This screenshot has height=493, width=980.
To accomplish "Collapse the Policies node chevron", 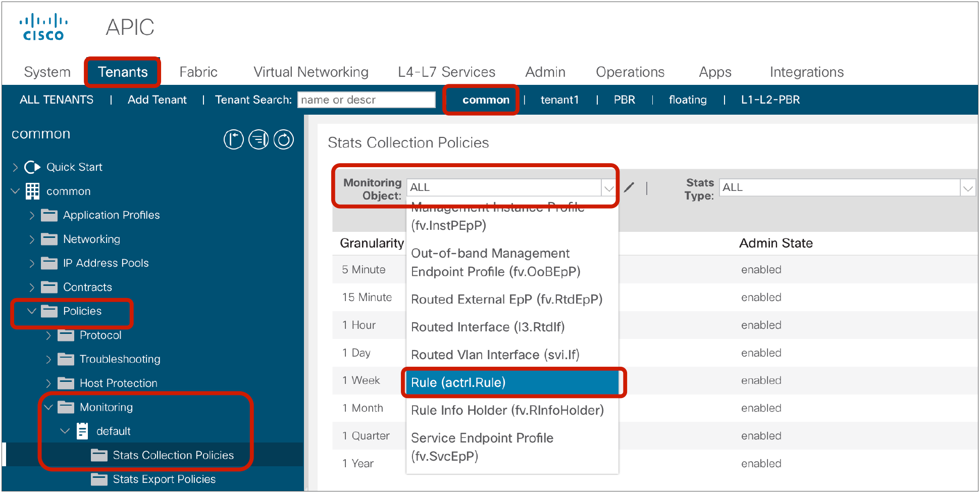I will tap(32, 311).
